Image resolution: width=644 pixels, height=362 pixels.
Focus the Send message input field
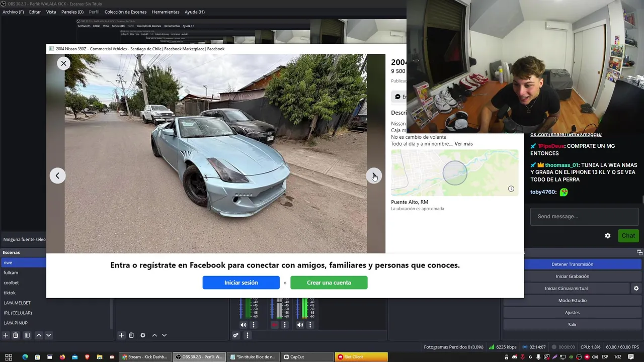[585, 217]
